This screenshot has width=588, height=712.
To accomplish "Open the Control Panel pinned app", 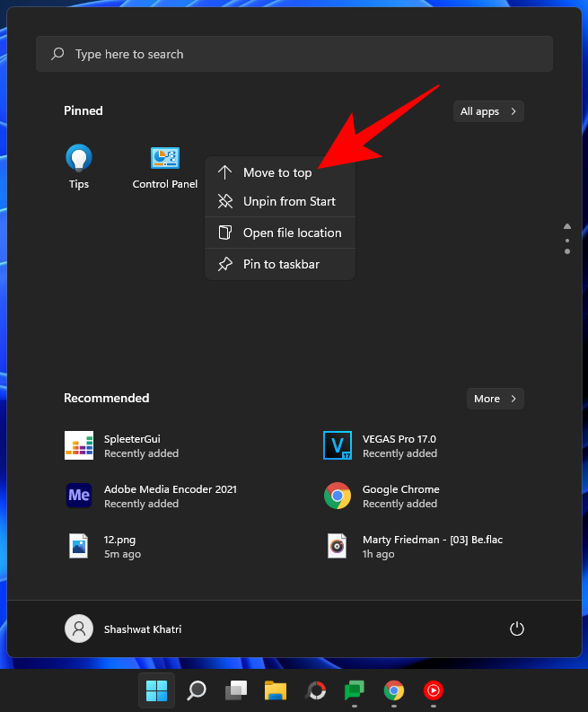I will pyautogui.click(x=165, y=167).
